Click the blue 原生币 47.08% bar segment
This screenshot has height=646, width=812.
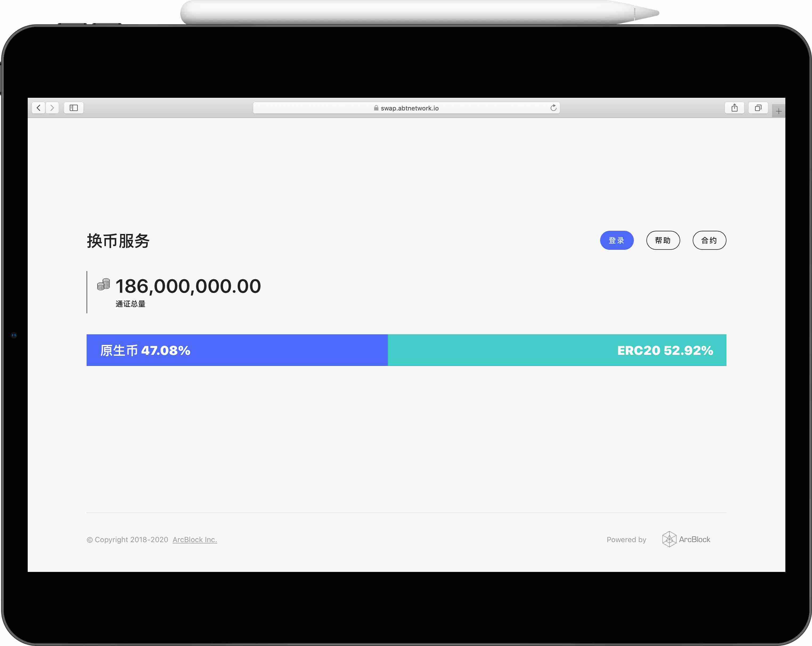(x=237, y=350)
